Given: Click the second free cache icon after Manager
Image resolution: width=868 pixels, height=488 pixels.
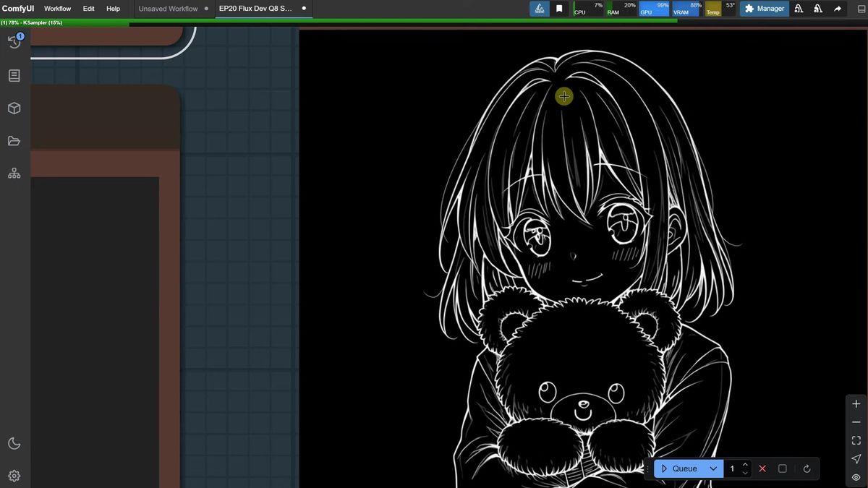Looking at the screenshot, I should coord(818,9).
